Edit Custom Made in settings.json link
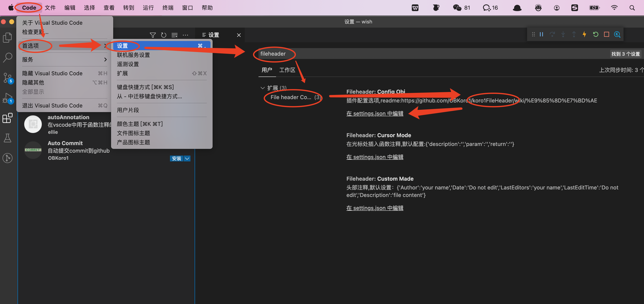The width and height of the screenshot is (644, 304). 375,208
